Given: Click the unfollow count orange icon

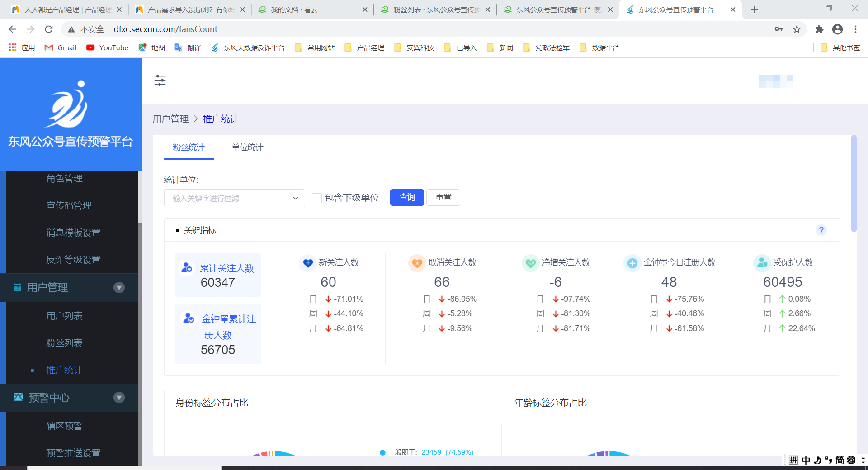Looking at the screenshot, I should coord(417,263).
